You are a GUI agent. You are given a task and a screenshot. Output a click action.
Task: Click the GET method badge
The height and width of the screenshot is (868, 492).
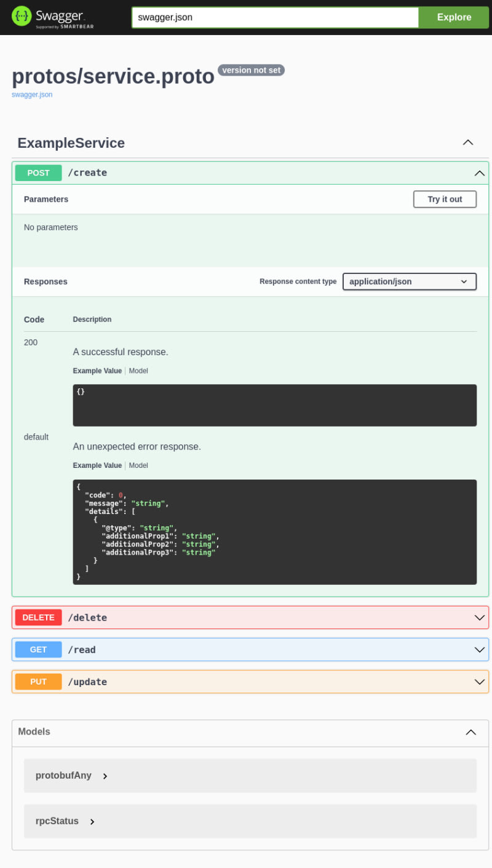(x=39, y=649)
